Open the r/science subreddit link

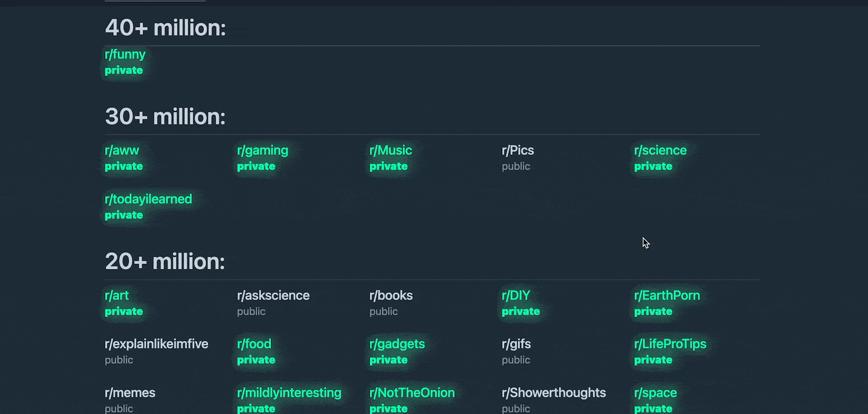click(660, 150)
